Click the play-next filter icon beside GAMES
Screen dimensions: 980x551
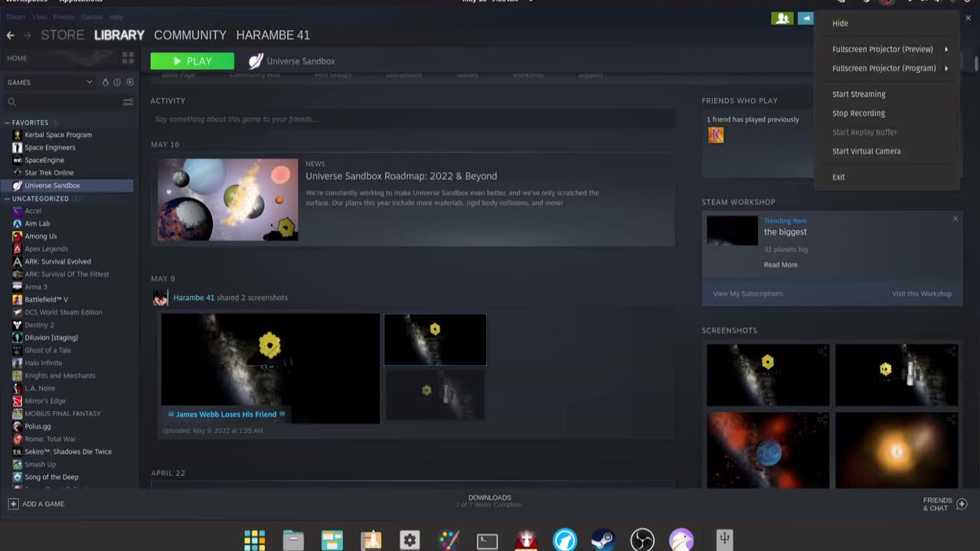coord(130,82)
